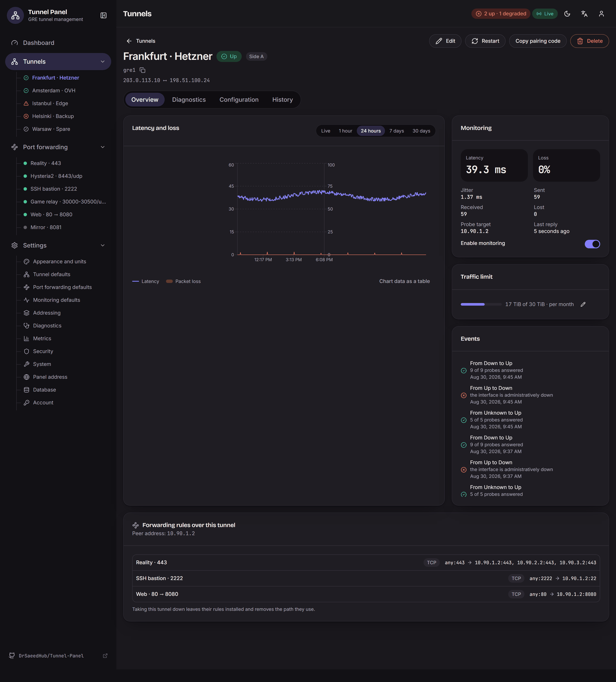The image size is (616, 682).
Task: Open Appearance and units settings
Action: (59, 262)
